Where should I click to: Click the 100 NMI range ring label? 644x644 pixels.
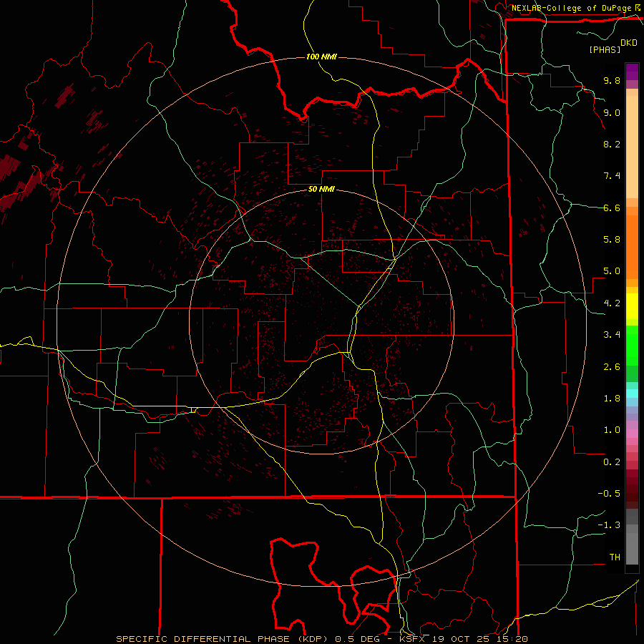point(321,57)
